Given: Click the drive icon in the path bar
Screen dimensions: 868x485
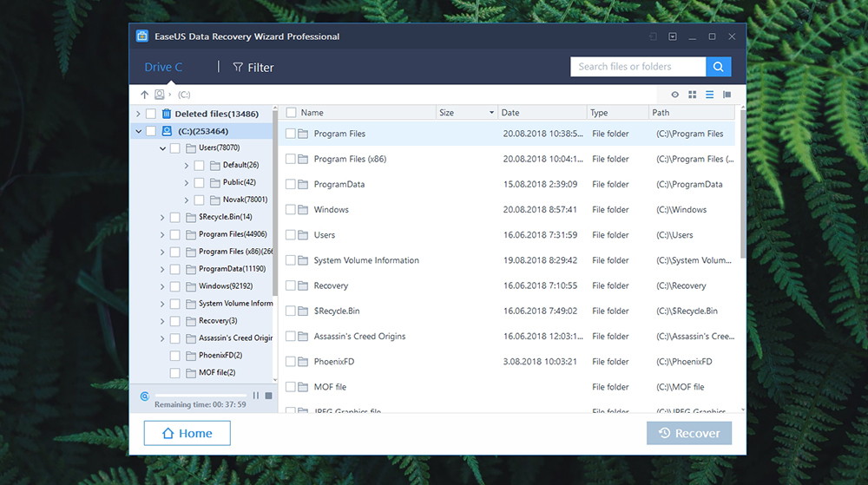Looking at the screenshot, I should 160,95.
